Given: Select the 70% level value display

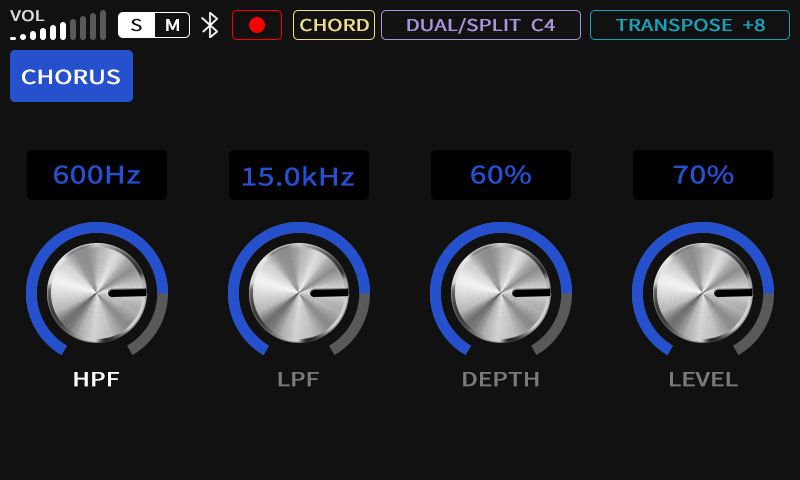Looking at the screenshot, I should pyautogui.click(x=703, y=175).
